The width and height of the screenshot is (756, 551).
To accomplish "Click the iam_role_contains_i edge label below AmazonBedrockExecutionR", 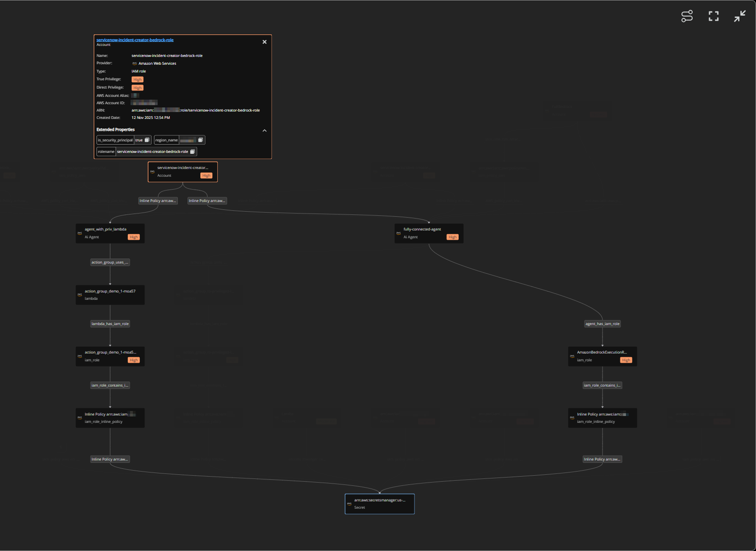I will click(x=603, y=385).
